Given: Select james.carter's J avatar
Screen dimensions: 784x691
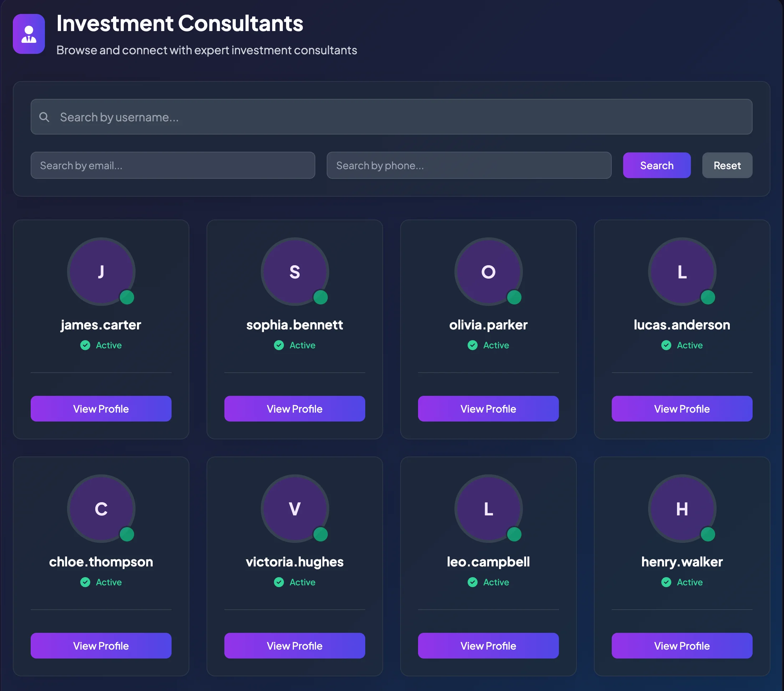Looking at the screenshot, I should pos(101,271).
